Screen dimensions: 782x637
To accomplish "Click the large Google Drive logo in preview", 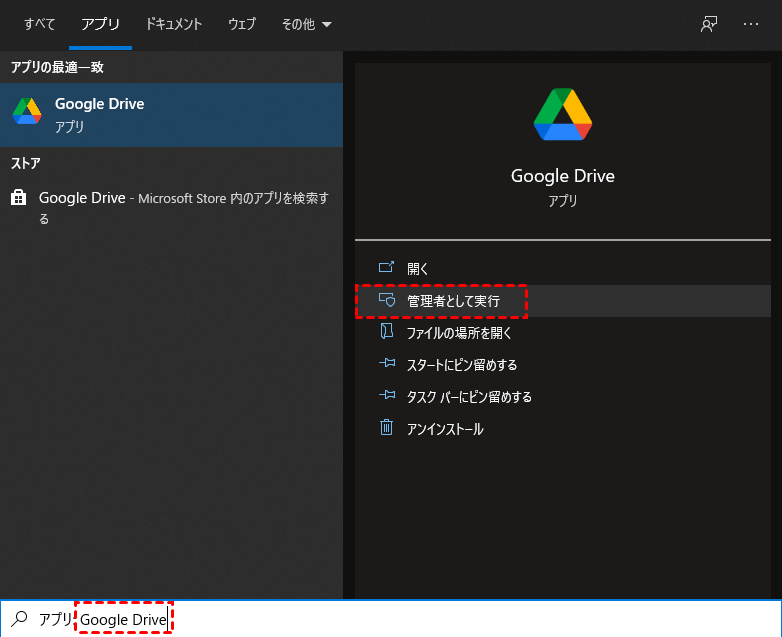I will click(563, 114).
